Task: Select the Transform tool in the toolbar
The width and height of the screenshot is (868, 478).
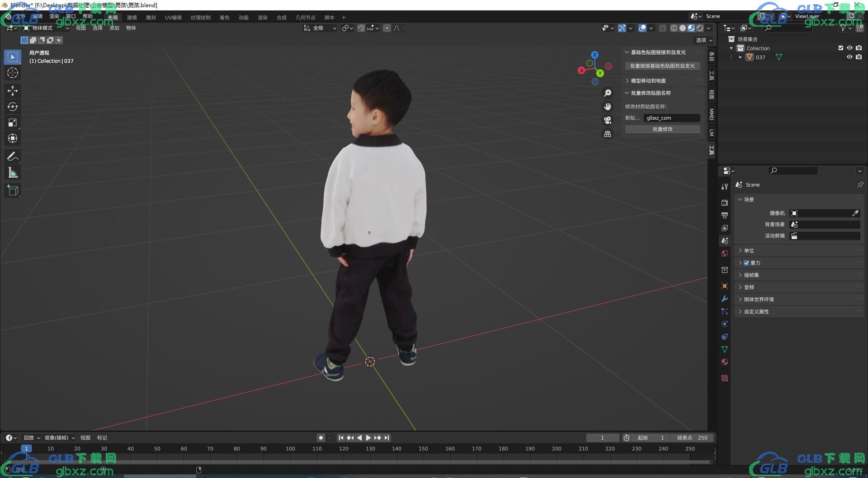Action: (13, 138)
